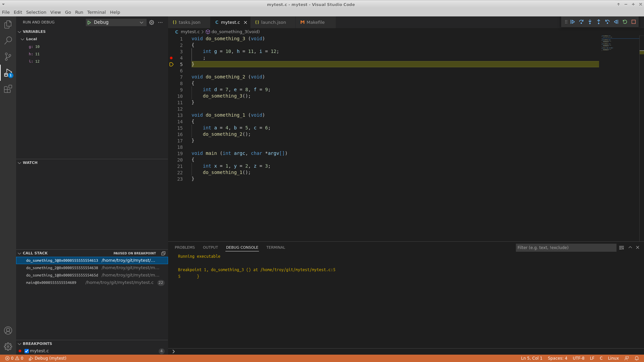Screen dimensions: 644x362
Task: Open the Explorer view in activity bar
Action: click(x=8, y=24)
